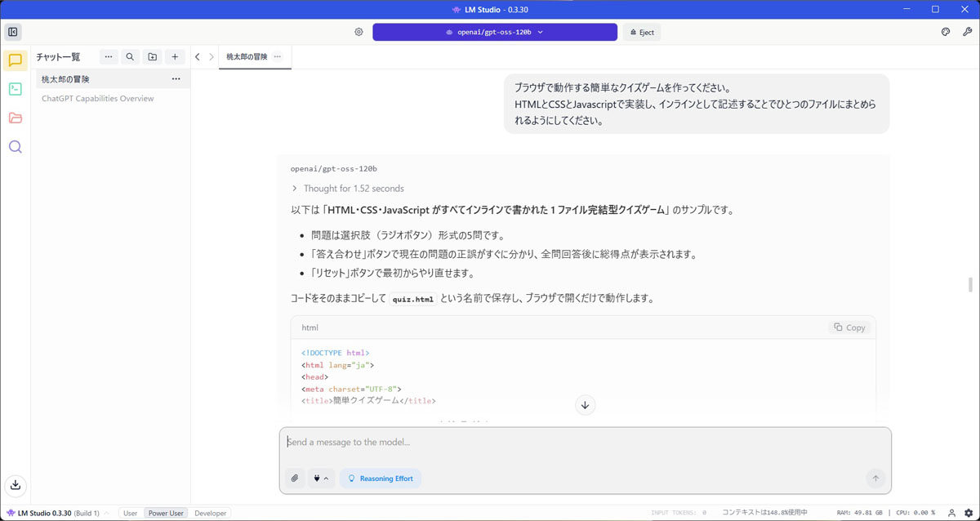Open My Models folder icon
The height and width of the screenshot is (521, 980).
[x=16, y=118]
